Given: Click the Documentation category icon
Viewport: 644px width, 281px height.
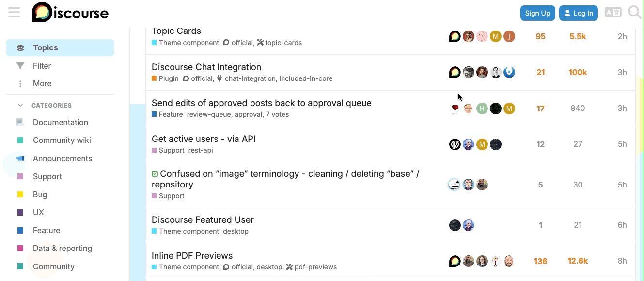Looking at the screenshot, I should 20,122.
